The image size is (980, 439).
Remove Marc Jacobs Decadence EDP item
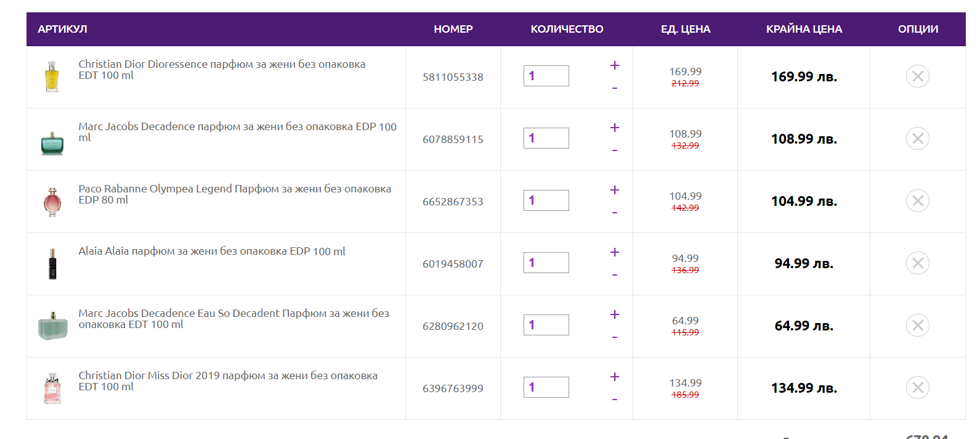click(x=917, y=139)
